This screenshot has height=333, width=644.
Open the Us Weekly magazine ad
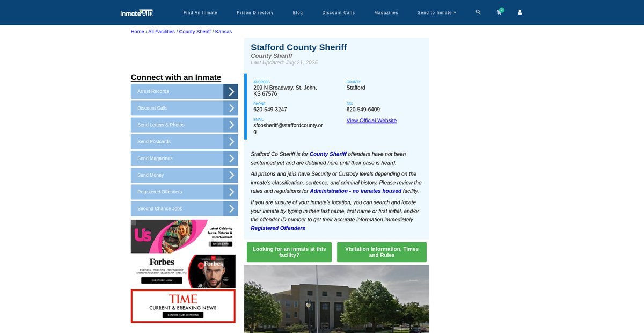(183, 236)
